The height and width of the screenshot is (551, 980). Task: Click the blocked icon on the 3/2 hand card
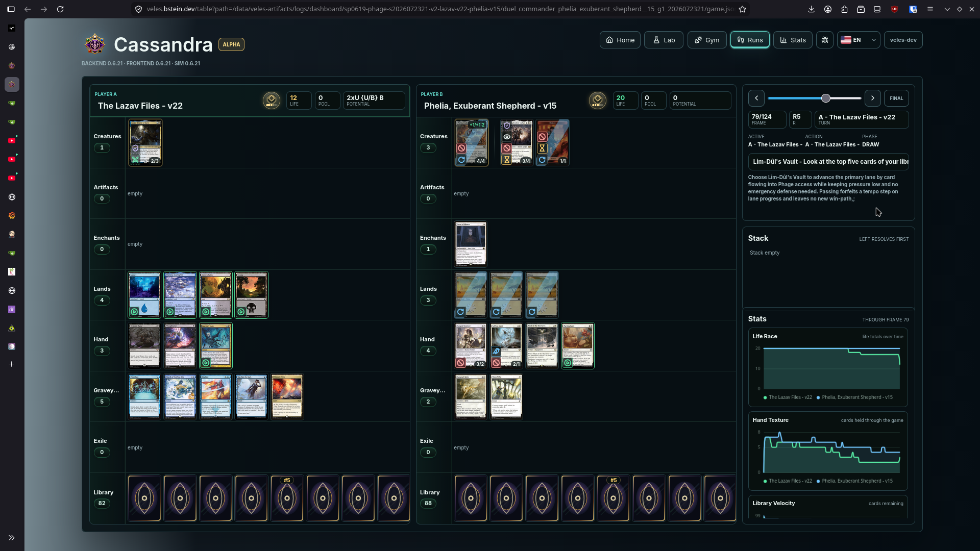click(x=461, y=363)
